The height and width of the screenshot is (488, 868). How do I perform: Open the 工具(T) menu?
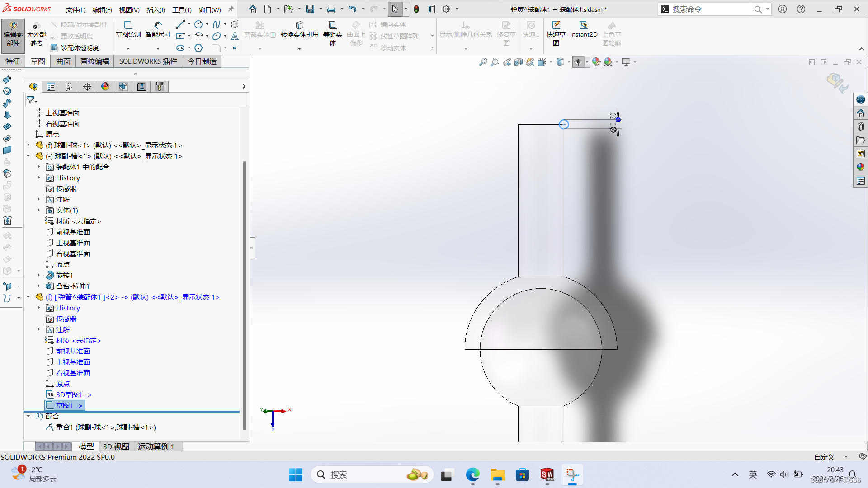182,9
